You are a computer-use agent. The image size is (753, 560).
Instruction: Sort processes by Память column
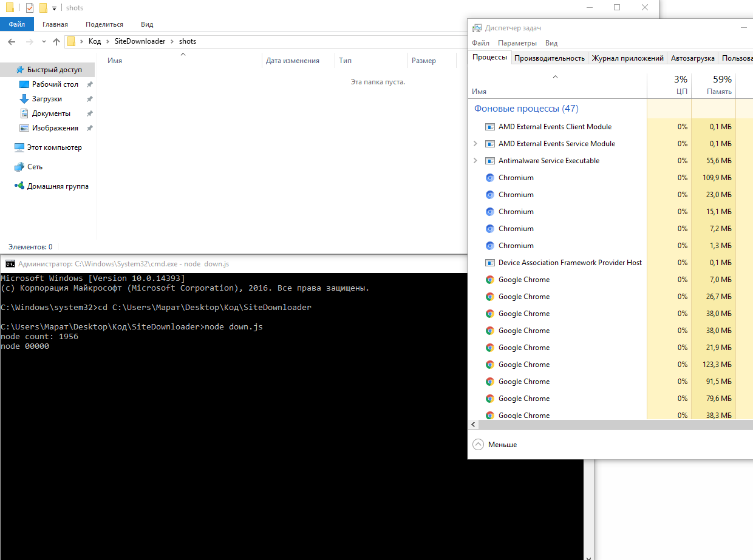click(x=714, y=86)
